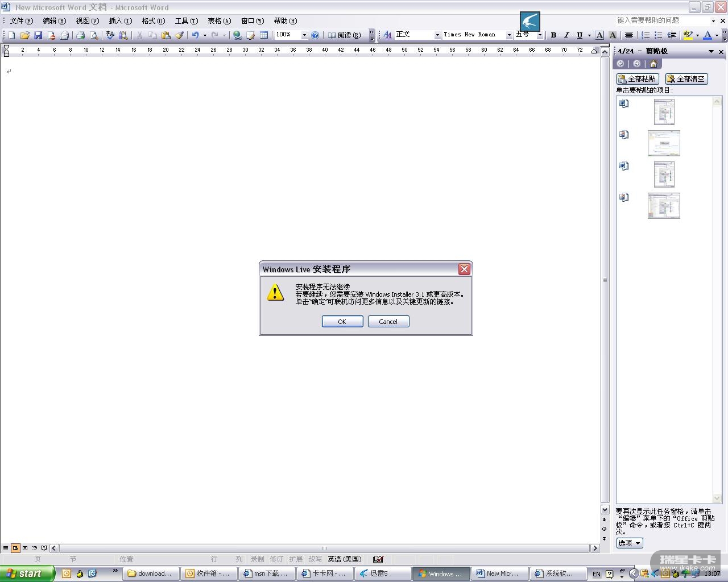Open the highlight color dropdown arrow
Screen dimensions: 728x582
tap(697, 35)
